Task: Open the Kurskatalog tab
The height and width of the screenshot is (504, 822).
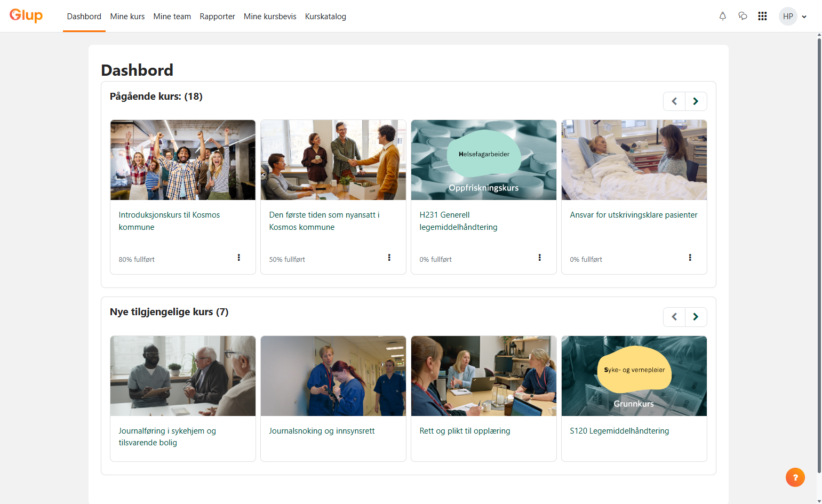Action: [x=325, y=17]
